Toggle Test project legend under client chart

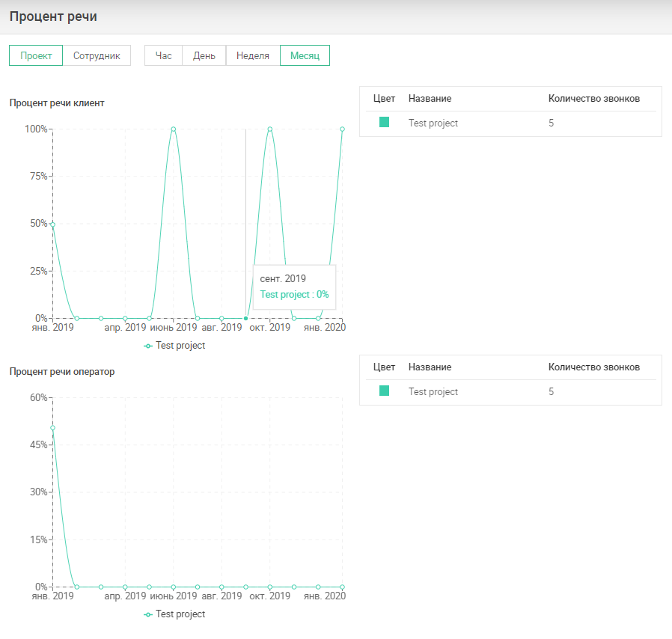tap(174, 346)
